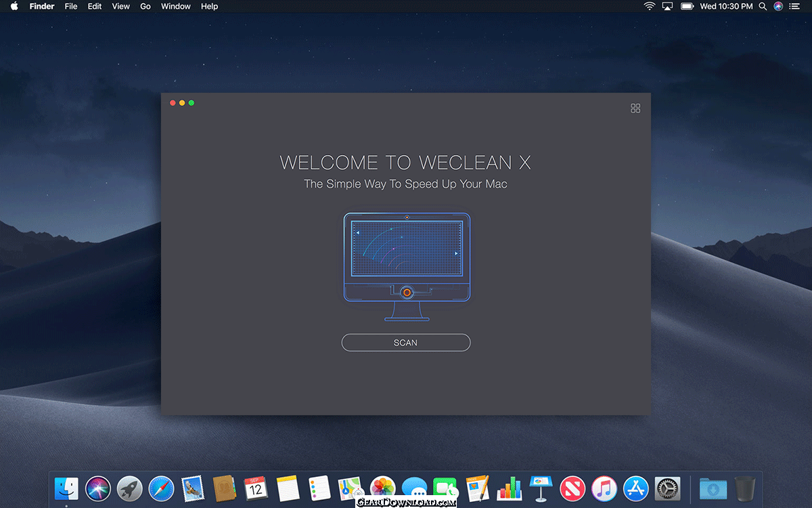Viewport: 812px width, 508px height.
Task: Open the Edit menu
Action: click(x=95, y=6)
